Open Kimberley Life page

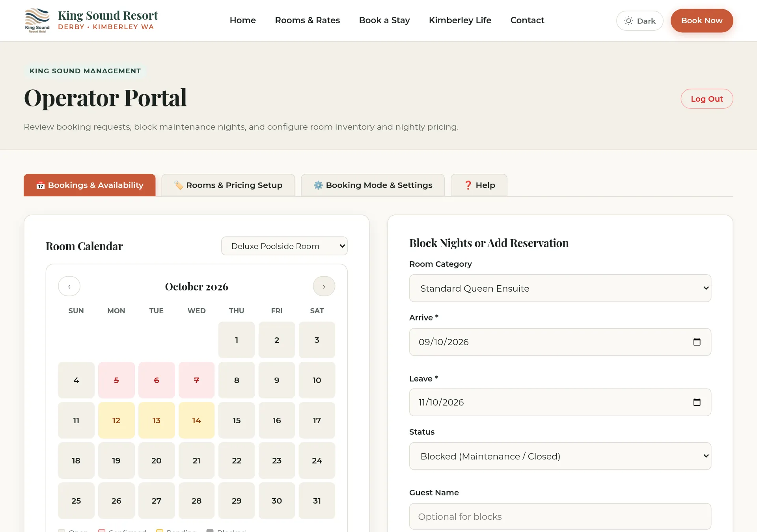[460, 20]
